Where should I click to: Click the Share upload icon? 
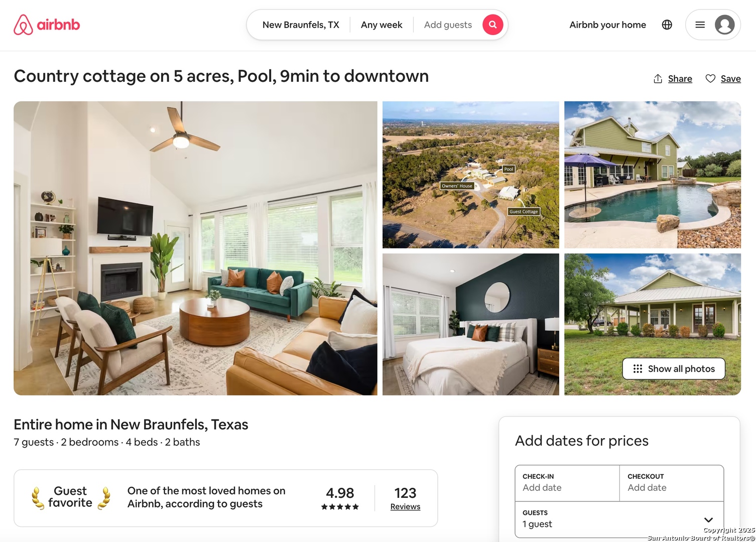(658, 79)
